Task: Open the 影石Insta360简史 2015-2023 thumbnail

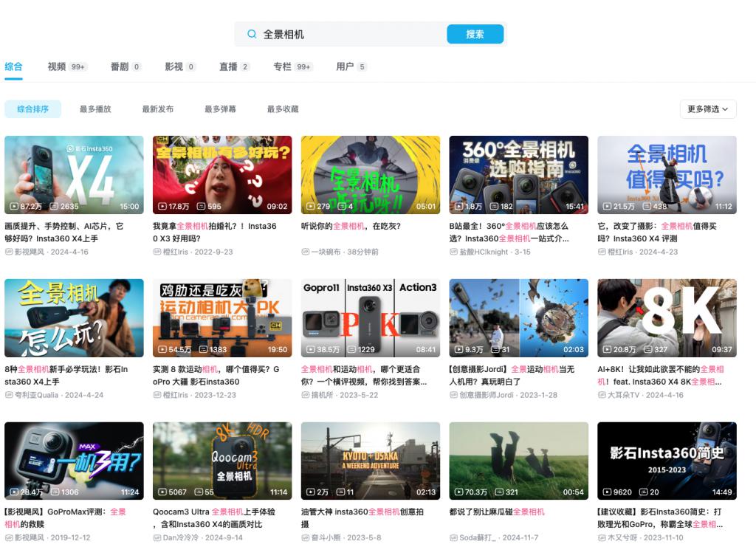Action: pyautogui.click(x=667, y=461)
